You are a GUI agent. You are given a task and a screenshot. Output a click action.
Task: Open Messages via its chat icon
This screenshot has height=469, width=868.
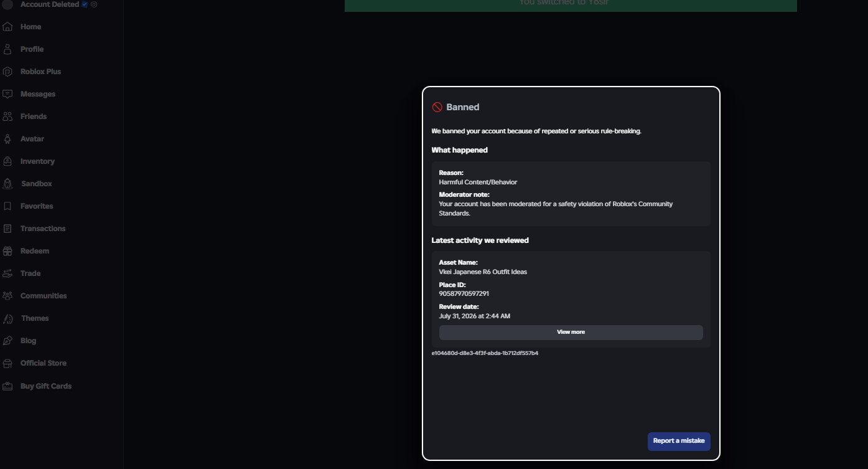(7, 94)
